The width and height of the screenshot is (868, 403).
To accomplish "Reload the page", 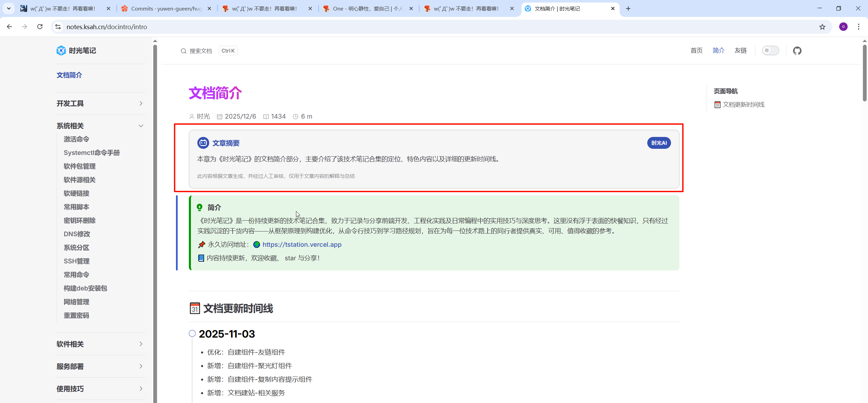I will click(x=40, y=27).
